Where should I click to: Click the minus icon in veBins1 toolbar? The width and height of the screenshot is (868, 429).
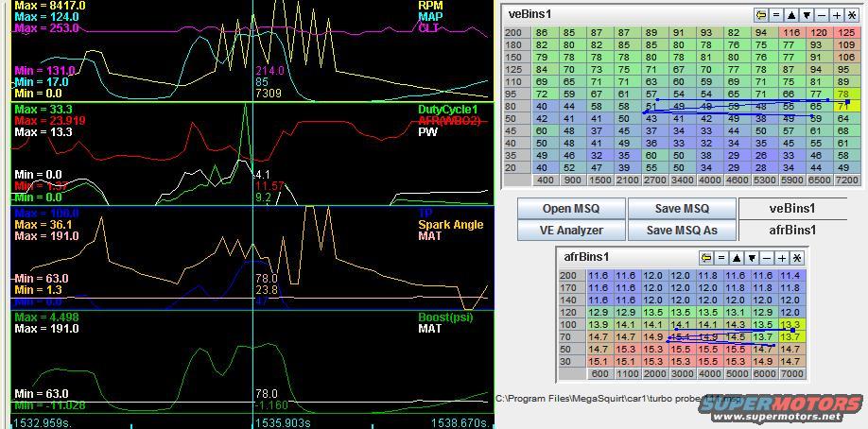(822, 15)
